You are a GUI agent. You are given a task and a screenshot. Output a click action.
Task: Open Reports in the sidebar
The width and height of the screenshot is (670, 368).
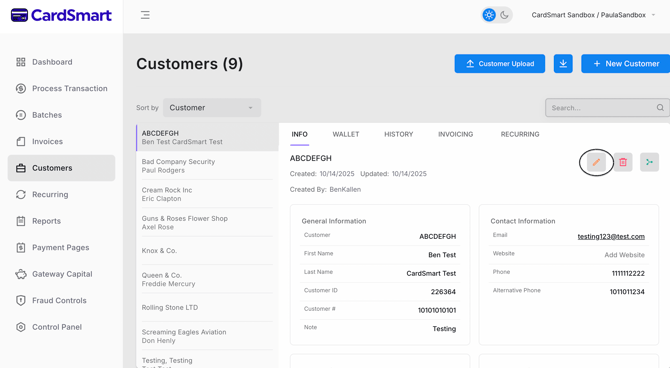coord(61,221)
